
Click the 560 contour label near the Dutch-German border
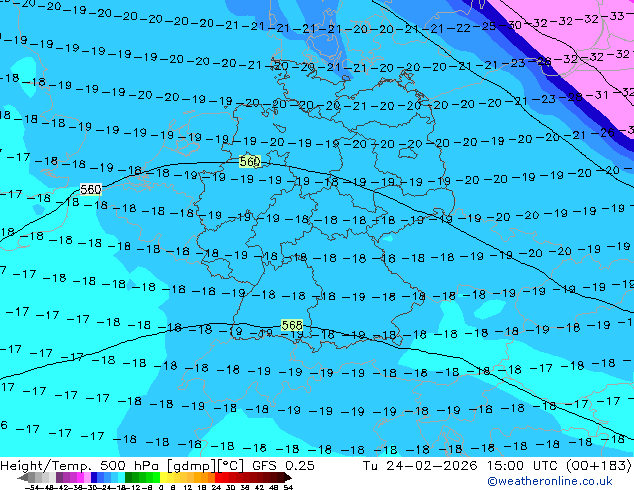(x=250, y=162)
